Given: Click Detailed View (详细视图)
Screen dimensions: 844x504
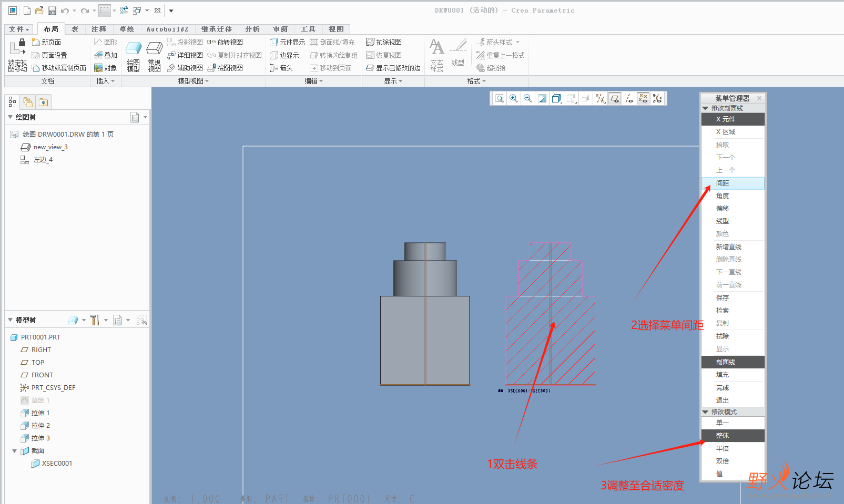Looking at the screenshot, I should click(x=185, y=55).
